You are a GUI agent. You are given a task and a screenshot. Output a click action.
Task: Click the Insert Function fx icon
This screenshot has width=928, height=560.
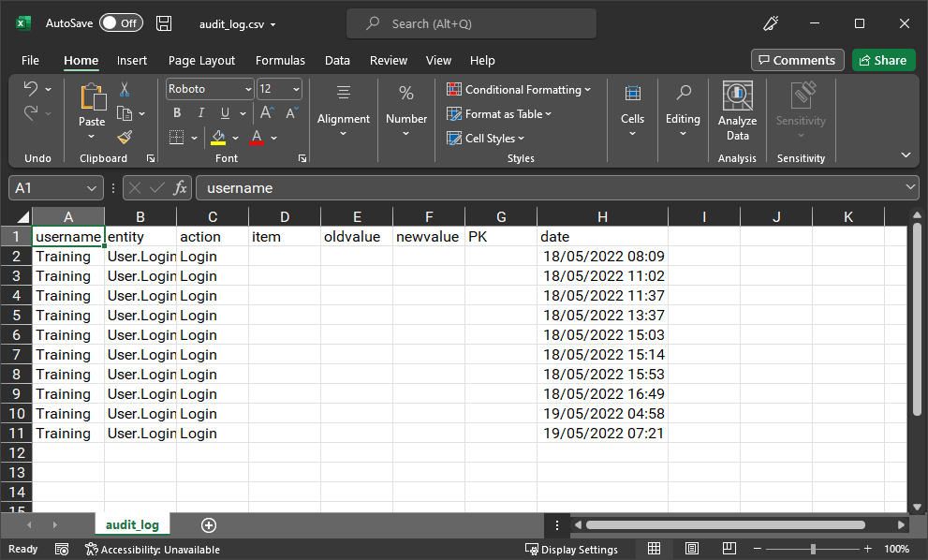[x=180, y=188]
